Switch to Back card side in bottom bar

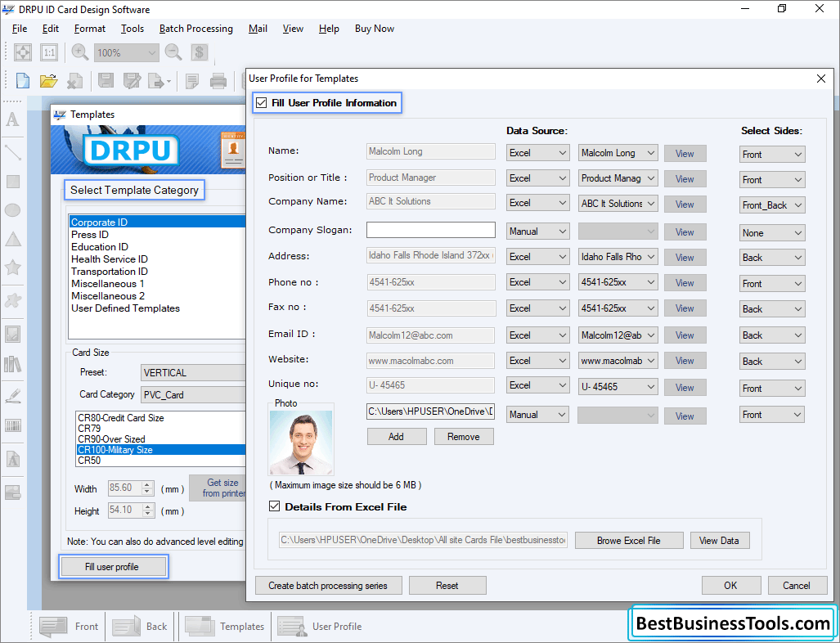[x=140, y=627]
